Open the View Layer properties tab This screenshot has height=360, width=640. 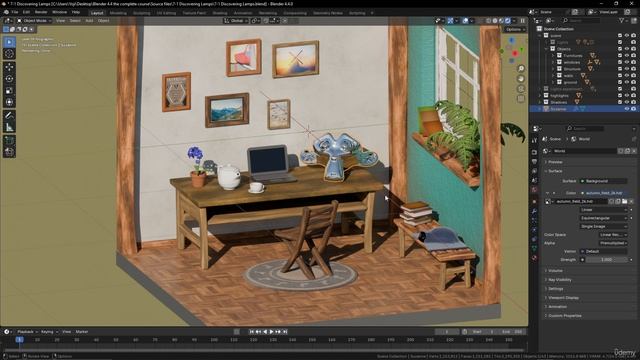pyautogui.click(x=534, y=171)
